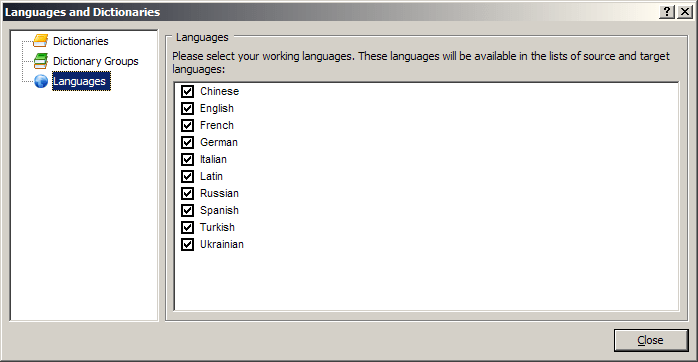Open the Dictionaries tree item

click(x=81, y=41)
